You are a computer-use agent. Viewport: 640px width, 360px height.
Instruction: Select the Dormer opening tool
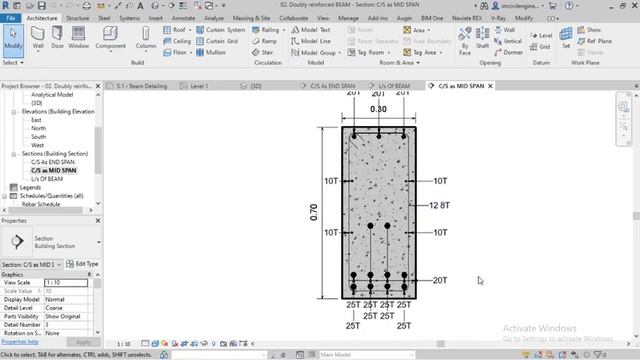tap(508, 53)
